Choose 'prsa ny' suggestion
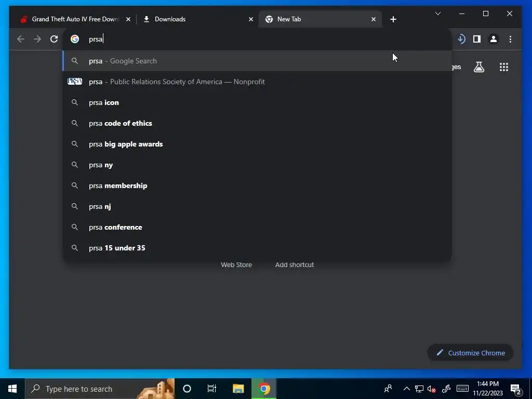The width and height of the screenshot is (532, 399). tap(257, 165)
